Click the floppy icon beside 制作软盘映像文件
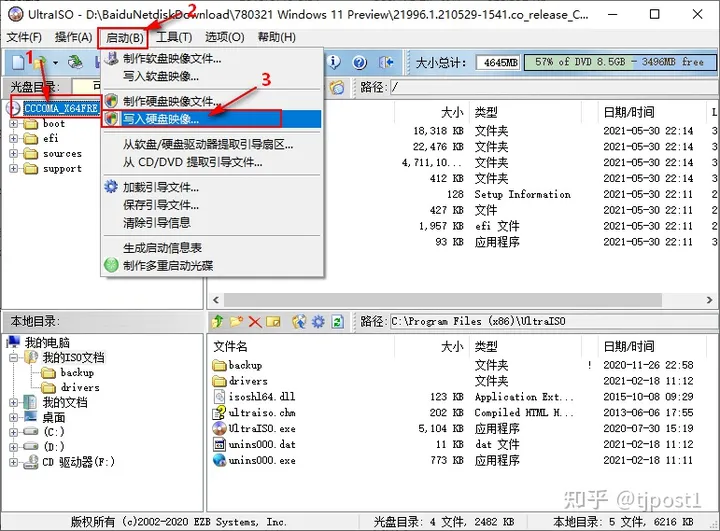The width and height of the screenshot is (720, 531). tap(112, 58)
